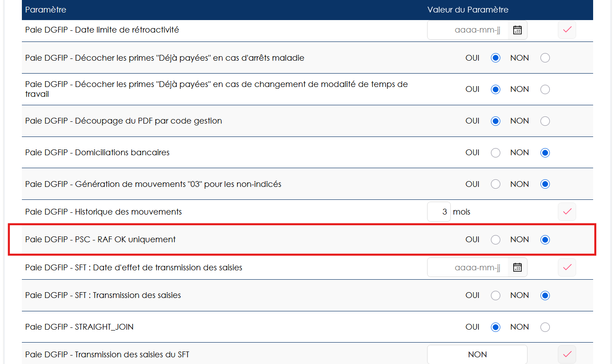Edit the Historique des mouvements months field
Screen dimensions: 615x364
(439, 211)
